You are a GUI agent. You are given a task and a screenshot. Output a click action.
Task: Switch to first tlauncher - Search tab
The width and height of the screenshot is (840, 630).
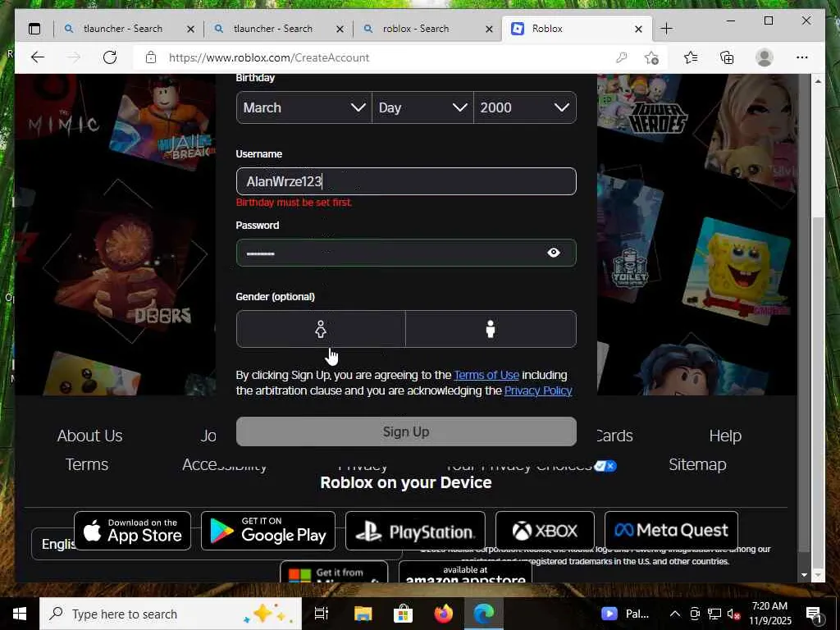point(129,29)
